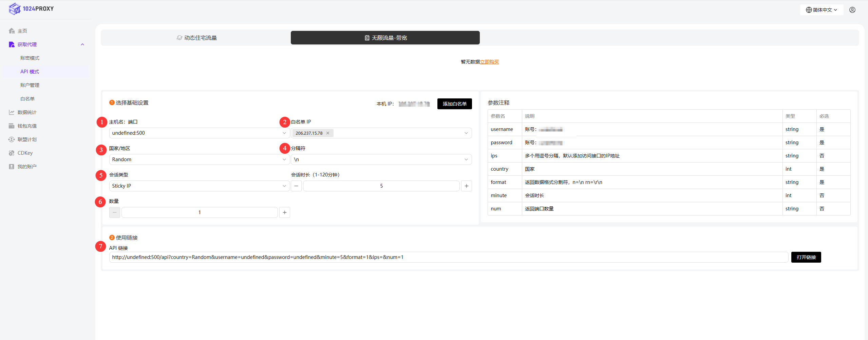This screenshot has width=868, height=340.
Task: Click the wallet recharge icon
Action: click(x=12, y=126)
